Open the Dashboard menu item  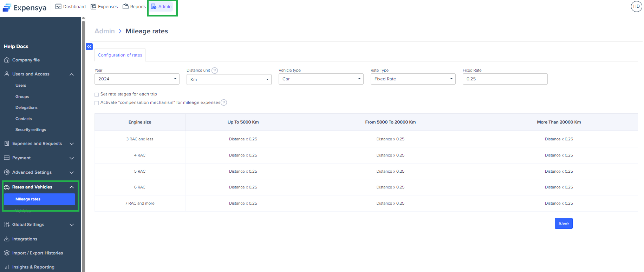[x=71, y=7]
